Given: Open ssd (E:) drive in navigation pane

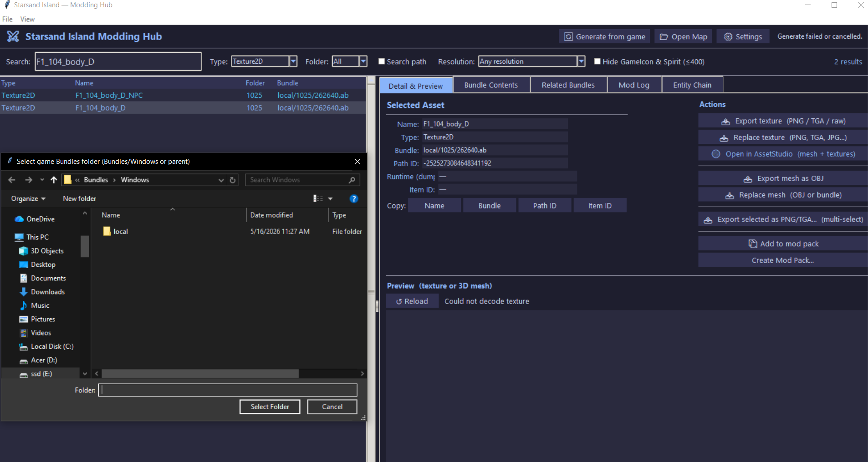Looking at the screenshot, I should (x=41, y=374).
